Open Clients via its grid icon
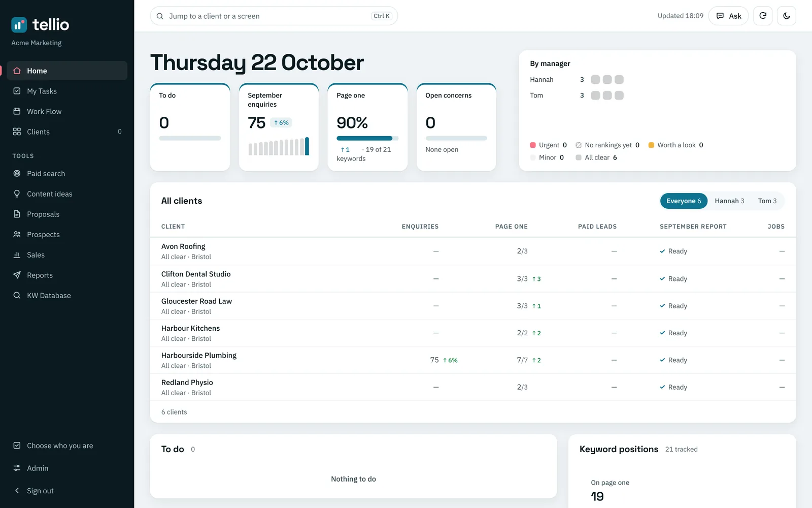Screen dimensions: 812x508 pyautogui.click(x=17, y=132)
